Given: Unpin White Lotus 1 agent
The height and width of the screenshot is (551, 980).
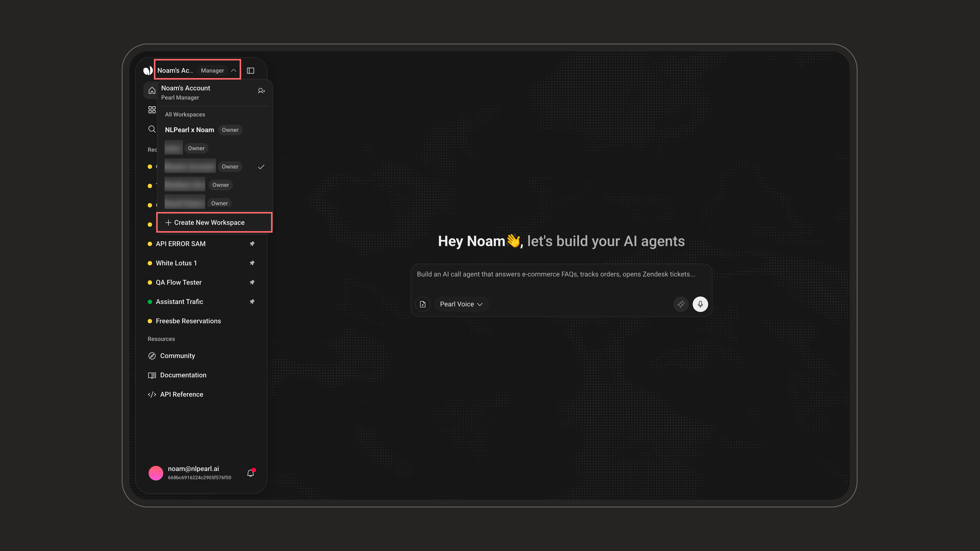Looking at the screenshot, I should [252, 263].
